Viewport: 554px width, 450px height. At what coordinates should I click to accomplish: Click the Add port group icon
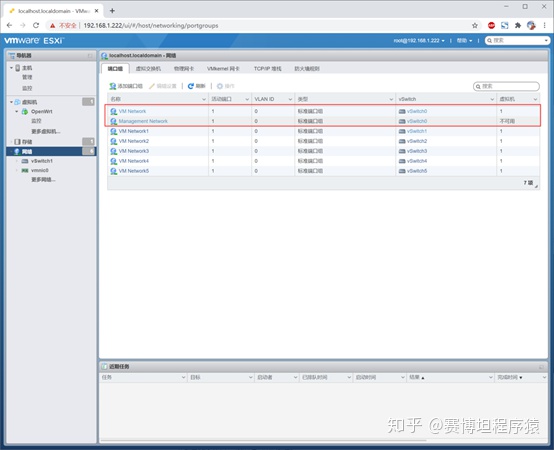point(113,86)
